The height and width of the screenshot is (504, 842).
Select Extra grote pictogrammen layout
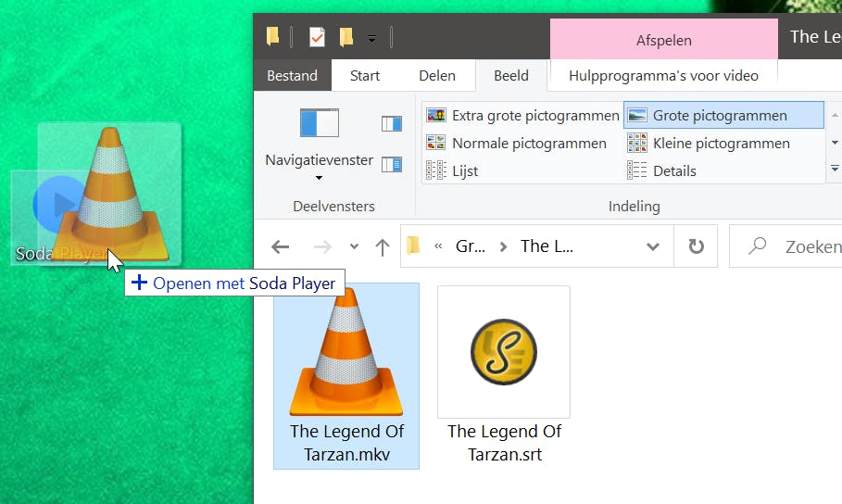point(522,115)
